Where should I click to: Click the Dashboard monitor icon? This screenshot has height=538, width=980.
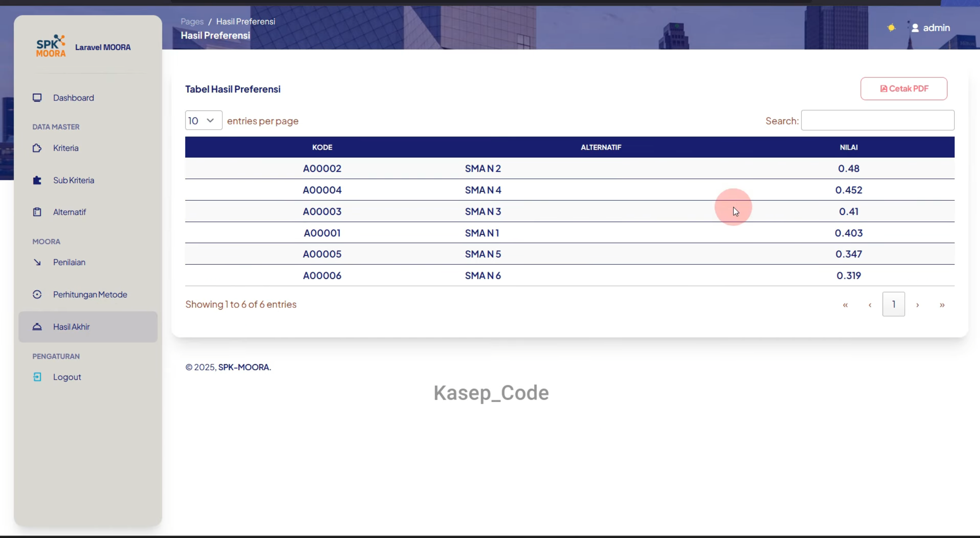pyautogui.click(x=37, y=98)
